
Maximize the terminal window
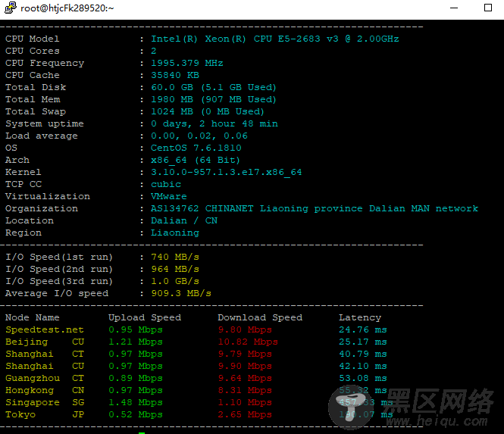[488, 8]
